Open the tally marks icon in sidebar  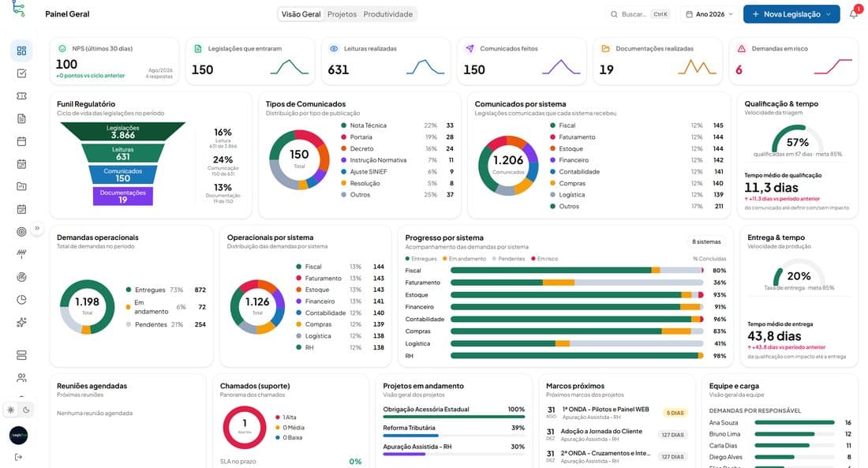click(x=21, y=254)
